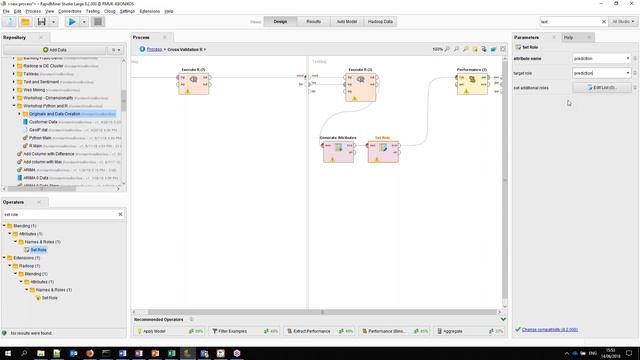Click the New Process toolbar icon

(x=9, y=22)
